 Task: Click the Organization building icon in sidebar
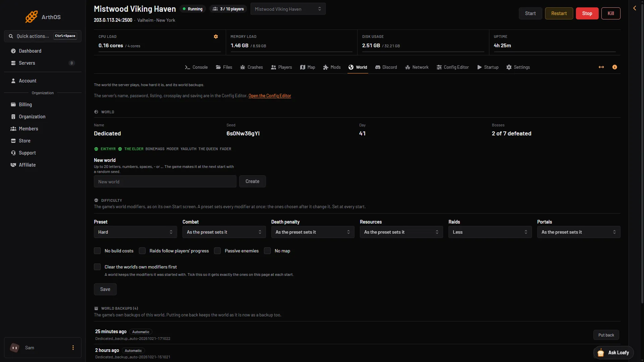pos(13,117)
